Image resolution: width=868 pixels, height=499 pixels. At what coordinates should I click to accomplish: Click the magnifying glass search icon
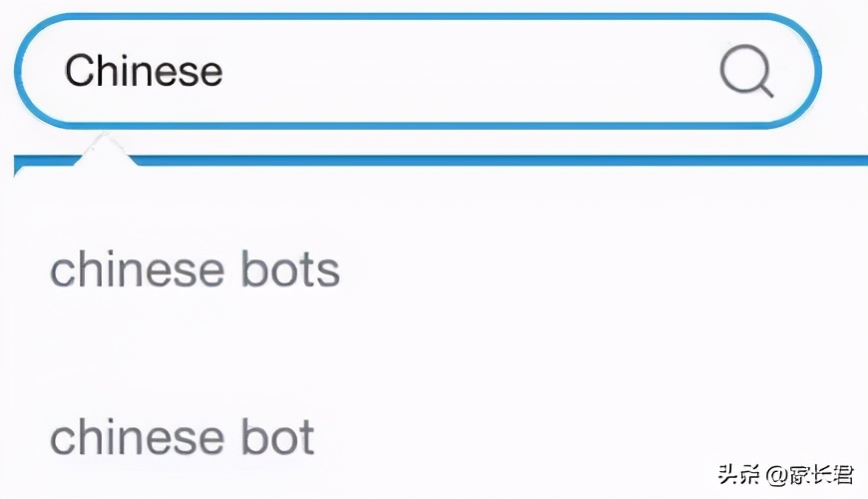[746, 71]
